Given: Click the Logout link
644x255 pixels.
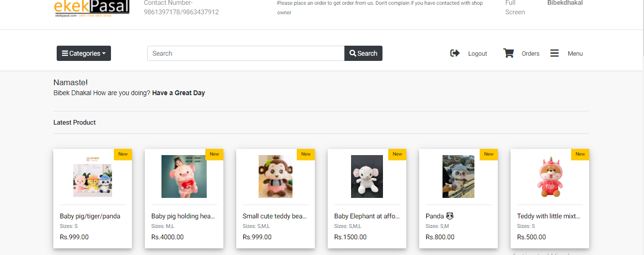Looking at the screenshot, I should coord(477,54).
